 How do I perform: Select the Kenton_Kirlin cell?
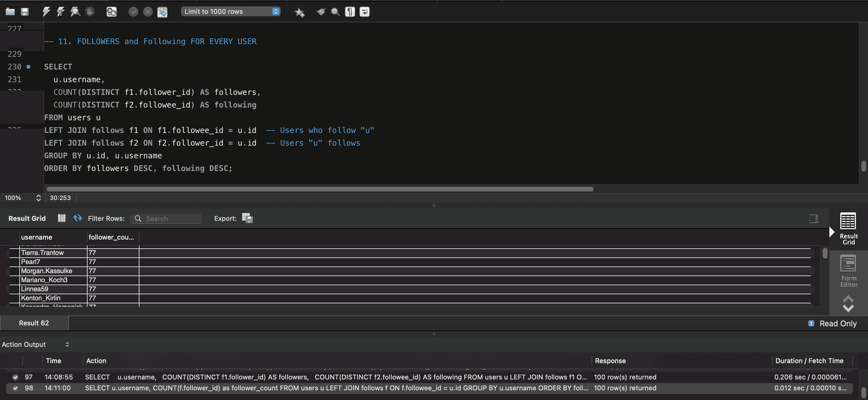[53, 298]
